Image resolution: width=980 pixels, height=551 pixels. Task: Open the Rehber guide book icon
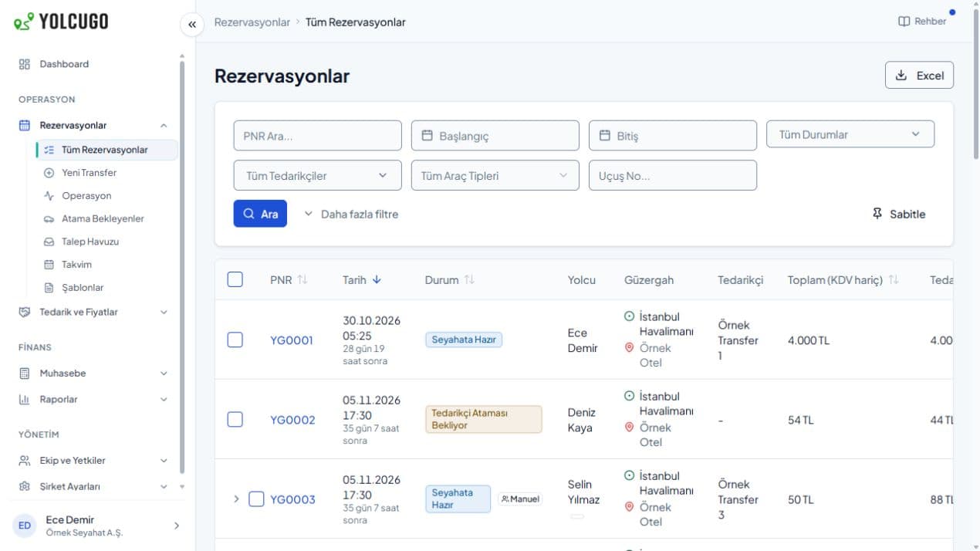[904, 22]
